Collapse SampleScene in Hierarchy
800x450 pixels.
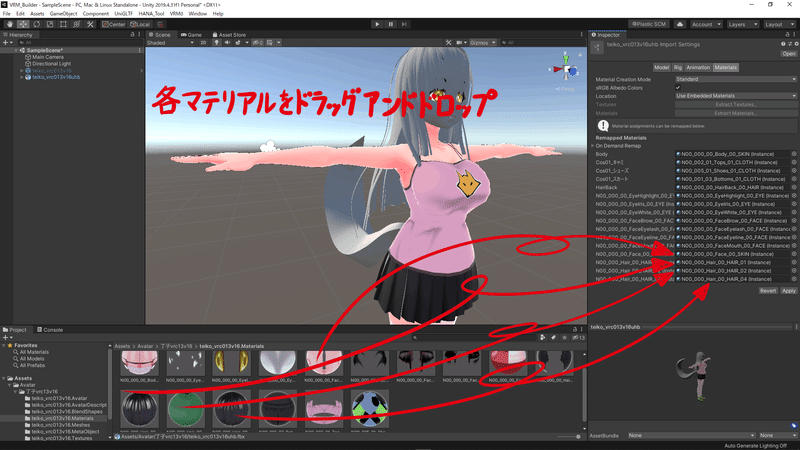point(16,51)
